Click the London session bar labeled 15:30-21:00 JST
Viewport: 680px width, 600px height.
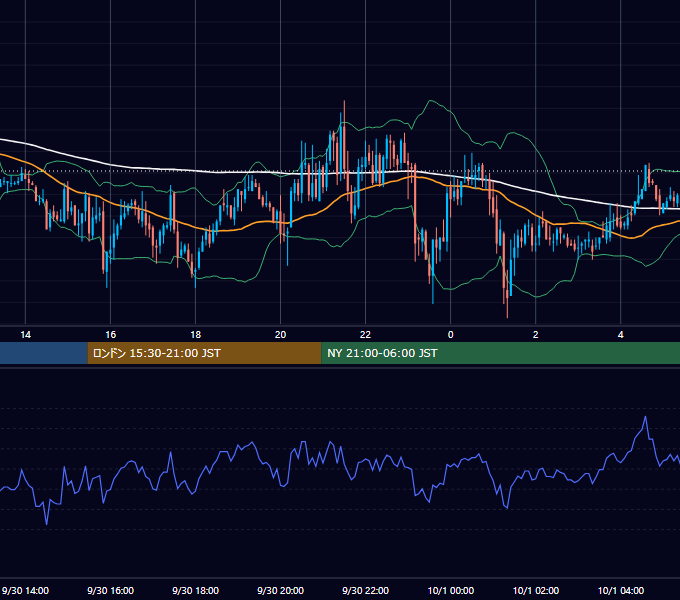pos(204,353)
